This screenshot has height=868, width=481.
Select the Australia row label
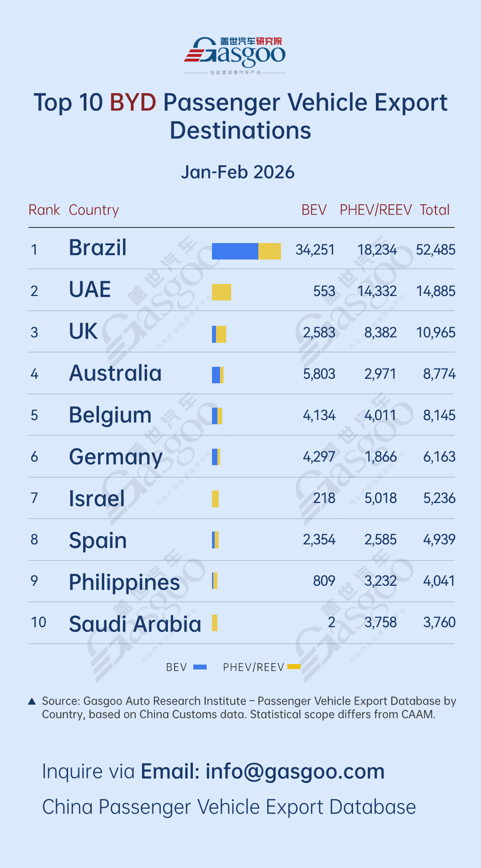(x=115, y=373)
